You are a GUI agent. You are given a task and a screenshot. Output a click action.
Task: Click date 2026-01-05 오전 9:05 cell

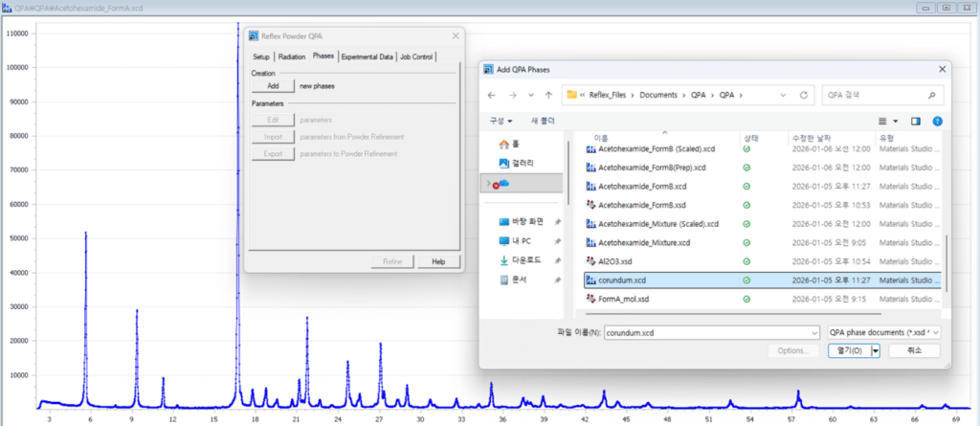(x=829, y=242)
